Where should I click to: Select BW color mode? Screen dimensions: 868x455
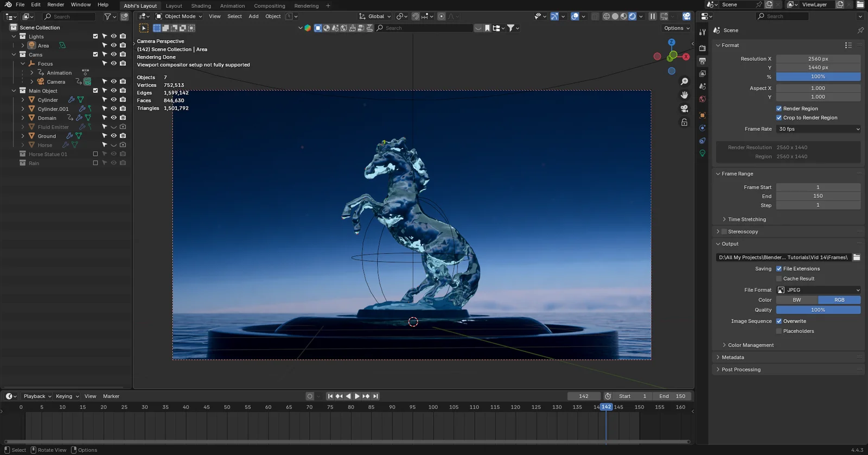pos(797,300)
